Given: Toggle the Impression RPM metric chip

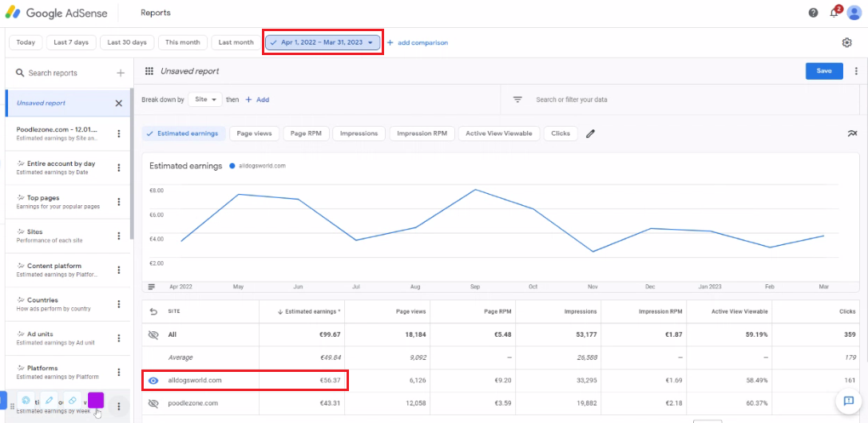Looking at the screenshot, I should click(x=422, y=133).
